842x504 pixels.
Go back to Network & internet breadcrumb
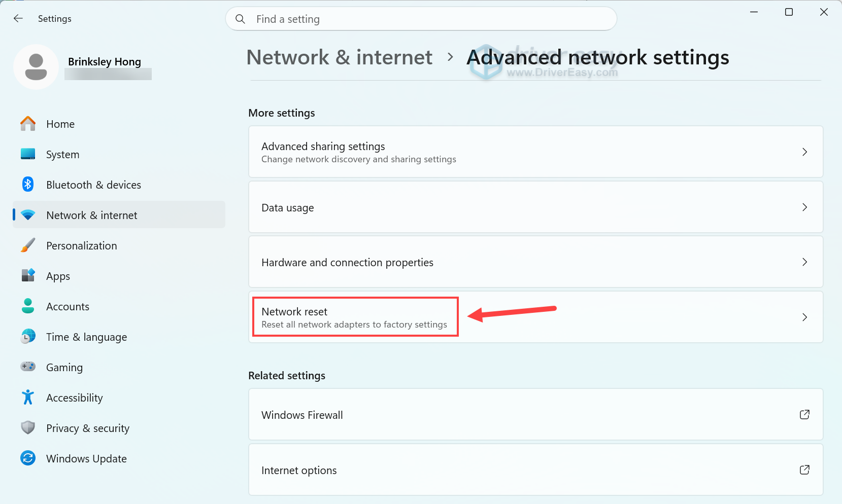coord(340,57)
